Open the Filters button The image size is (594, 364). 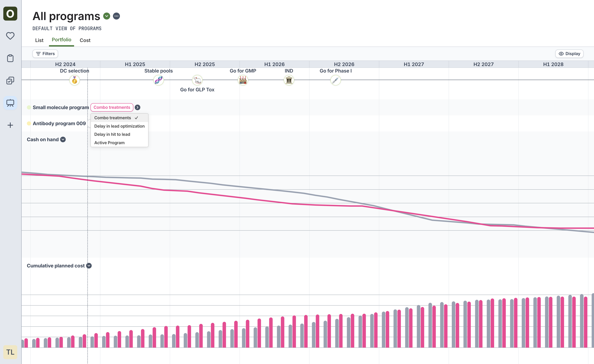click(45, 54)
